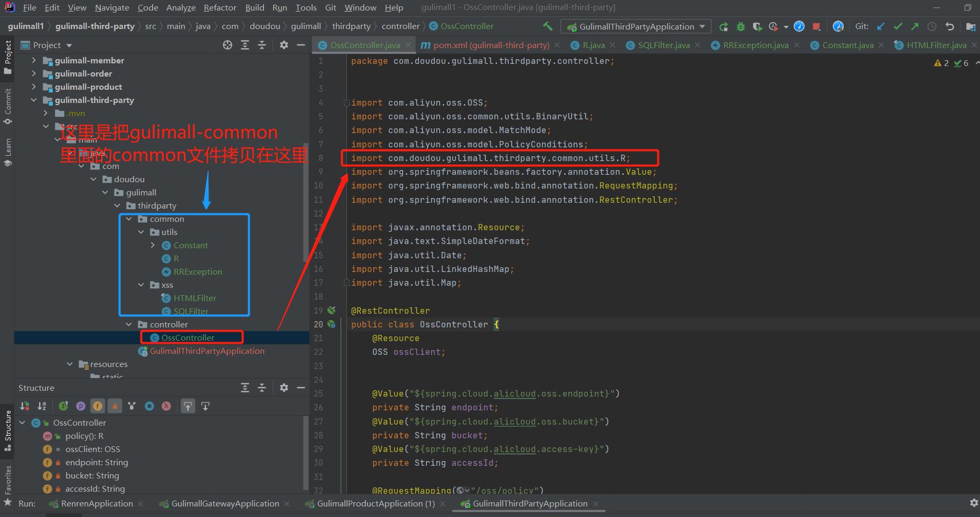This screenshot has height=517, width=980.
Task: Click the Run with Profiler clock icon
Action: tap(774, 26)
